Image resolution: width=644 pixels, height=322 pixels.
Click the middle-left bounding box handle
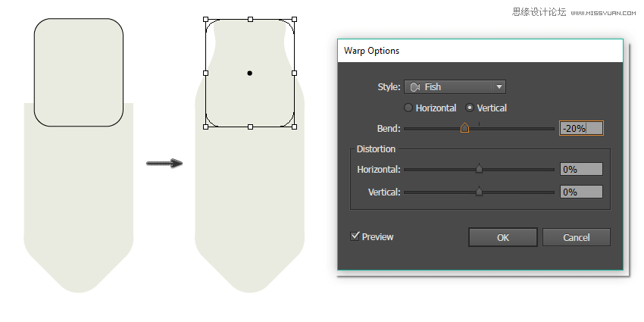206,73
